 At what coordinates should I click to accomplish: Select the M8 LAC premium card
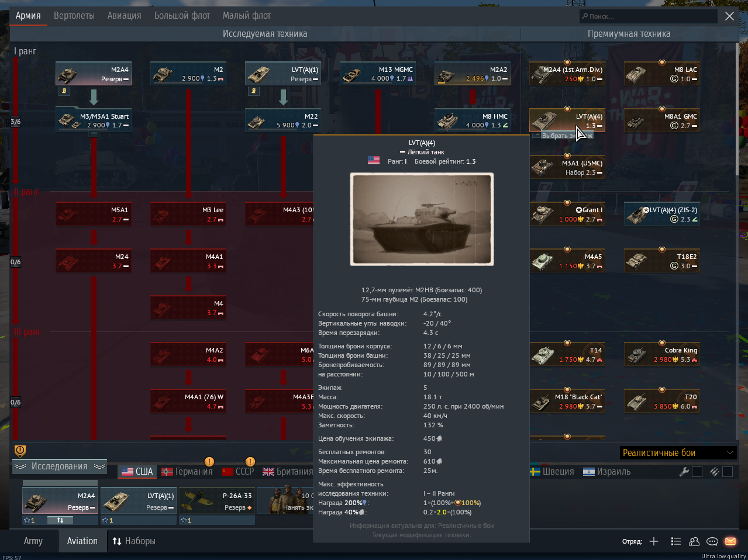pos(662,74)
